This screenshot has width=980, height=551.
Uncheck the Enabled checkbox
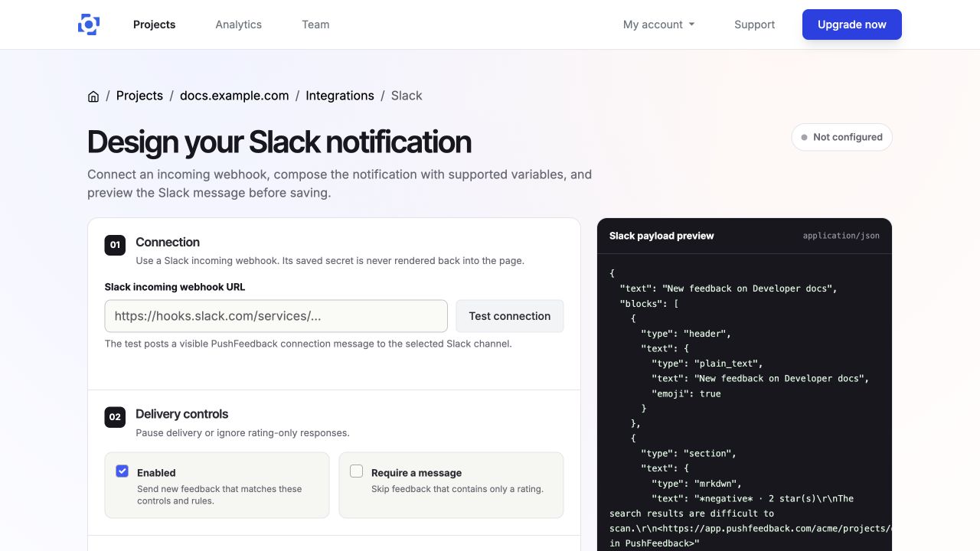point(122,471)
